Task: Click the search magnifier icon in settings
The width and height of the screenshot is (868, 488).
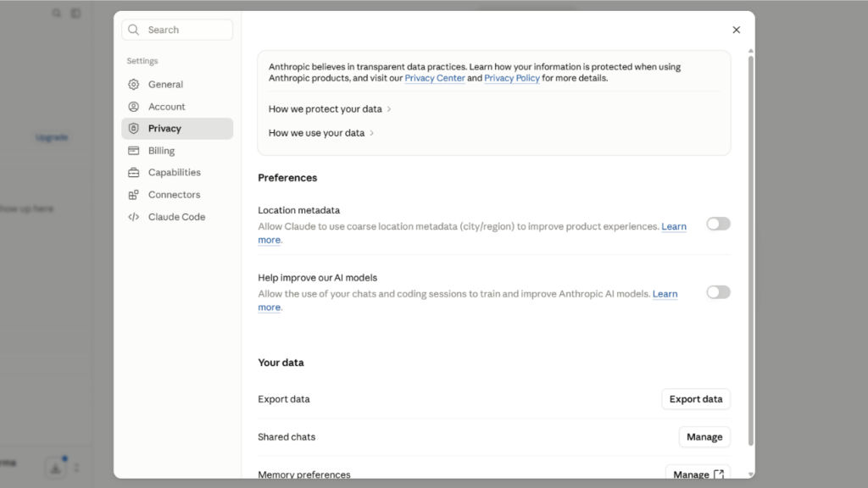Action: 133,30
